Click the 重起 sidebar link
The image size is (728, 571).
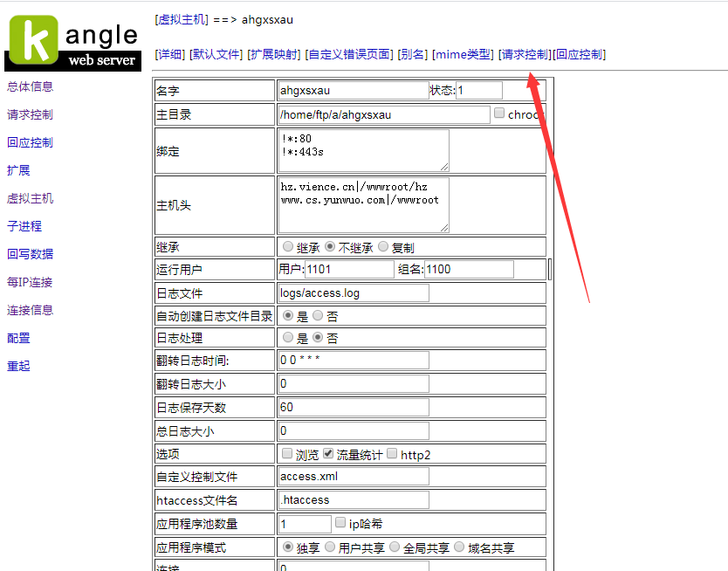coord(19,366)
